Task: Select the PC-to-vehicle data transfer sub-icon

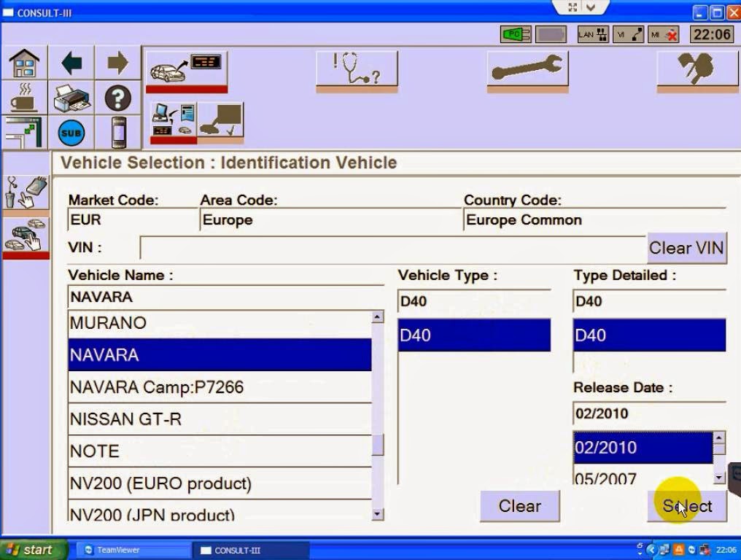Action: tap(174, 122)
